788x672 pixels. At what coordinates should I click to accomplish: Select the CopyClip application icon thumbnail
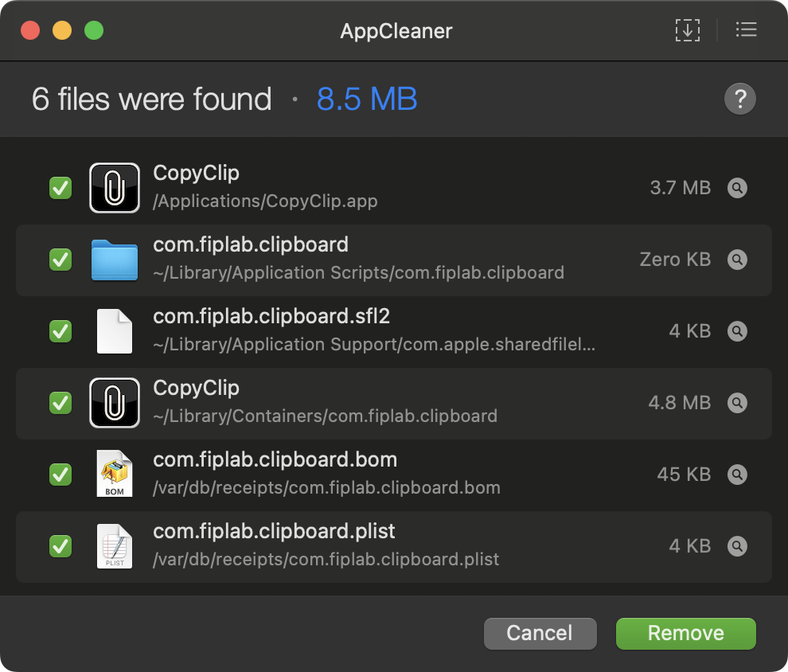(x=115, y=188)
